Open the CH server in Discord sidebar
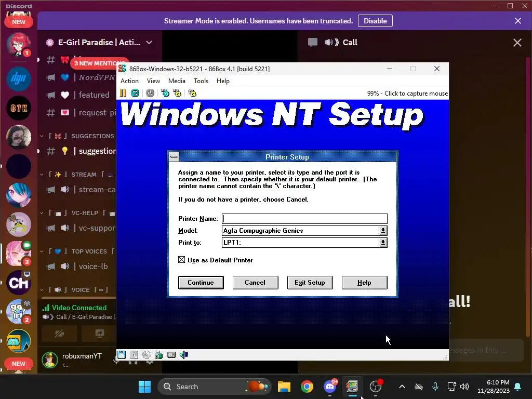 [19, 283]
